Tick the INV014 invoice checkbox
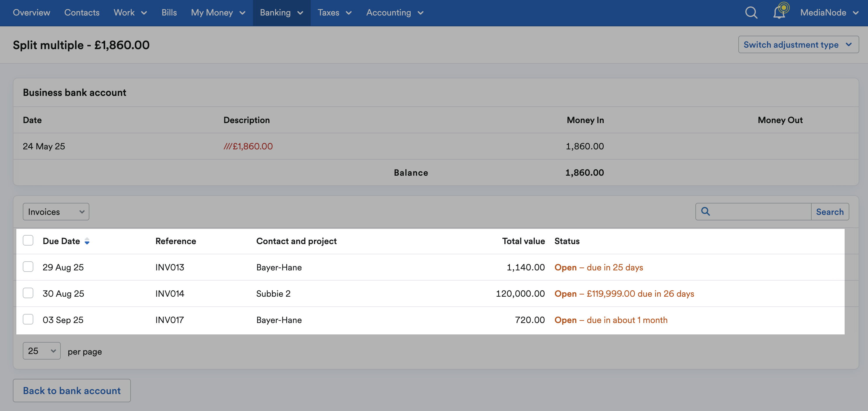Screen dimensions: 868x411 click(28, 293)
